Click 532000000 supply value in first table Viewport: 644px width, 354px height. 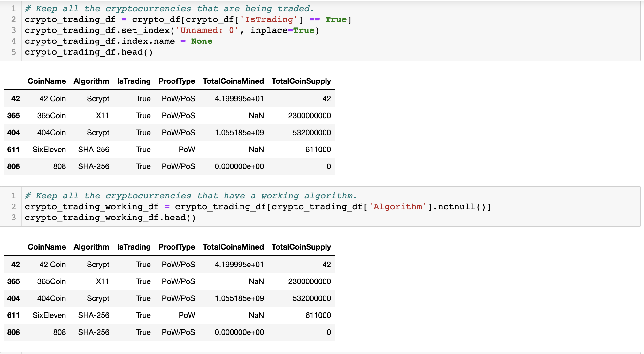312,133
